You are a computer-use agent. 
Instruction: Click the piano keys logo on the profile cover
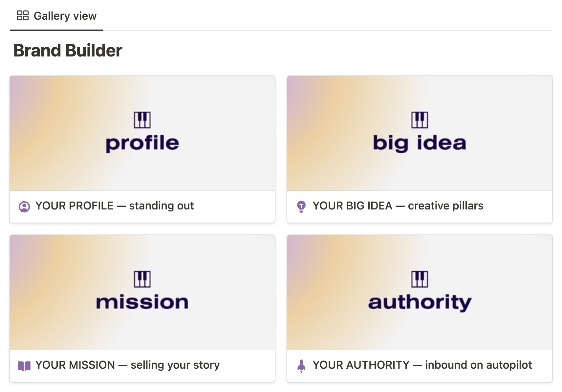click(142, 120)
